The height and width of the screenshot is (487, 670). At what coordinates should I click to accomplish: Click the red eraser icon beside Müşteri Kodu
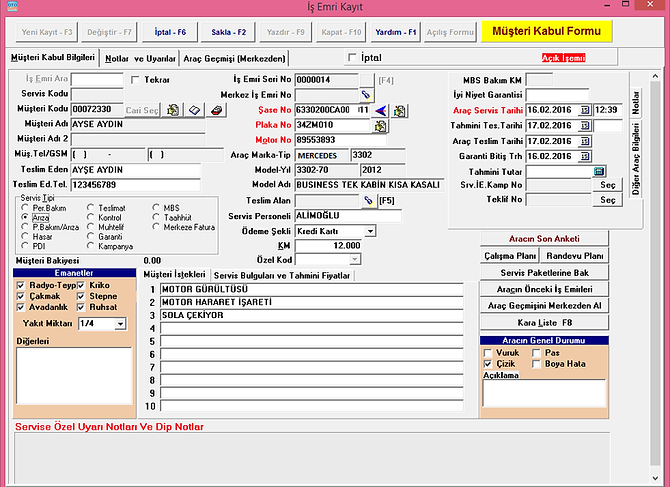(x=217, y=110)
